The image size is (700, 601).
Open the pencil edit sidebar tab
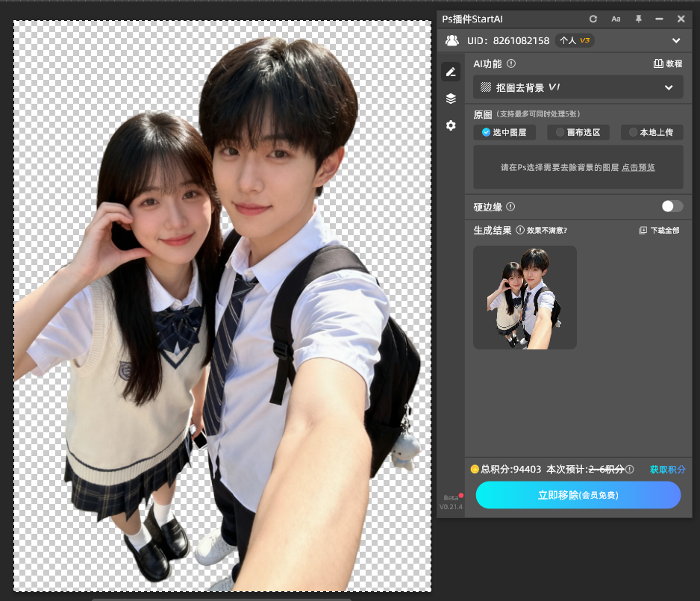point(451,72)
